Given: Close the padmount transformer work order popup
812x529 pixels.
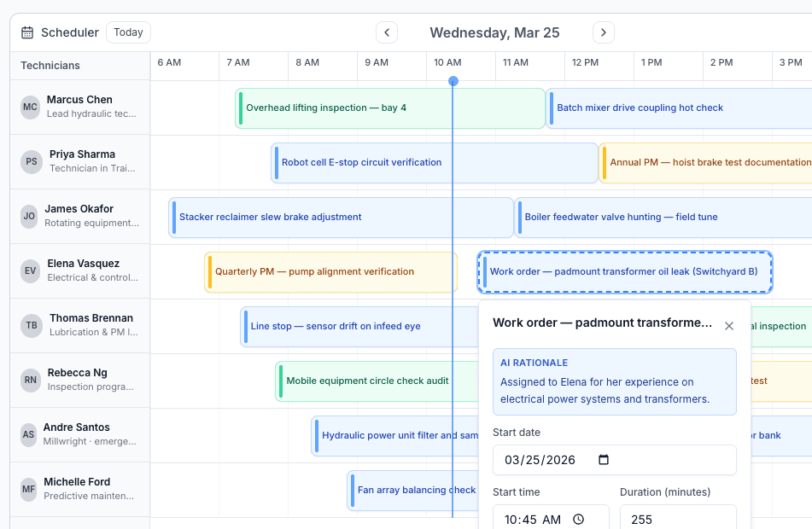Looking at the screenshot, I should 729,326.
